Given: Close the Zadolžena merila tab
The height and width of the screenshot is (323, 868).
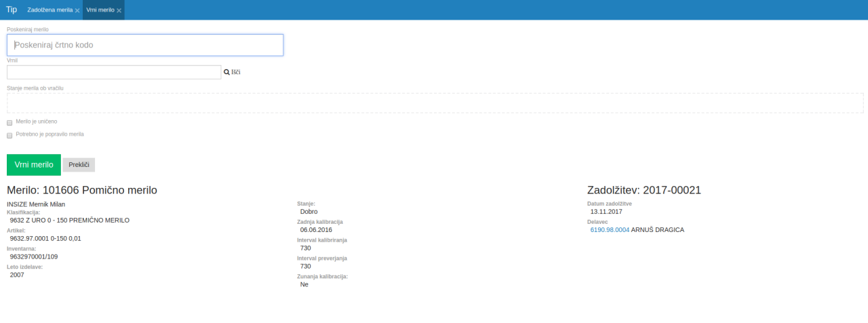Looking at the screenshot, I should click(77, 11).
